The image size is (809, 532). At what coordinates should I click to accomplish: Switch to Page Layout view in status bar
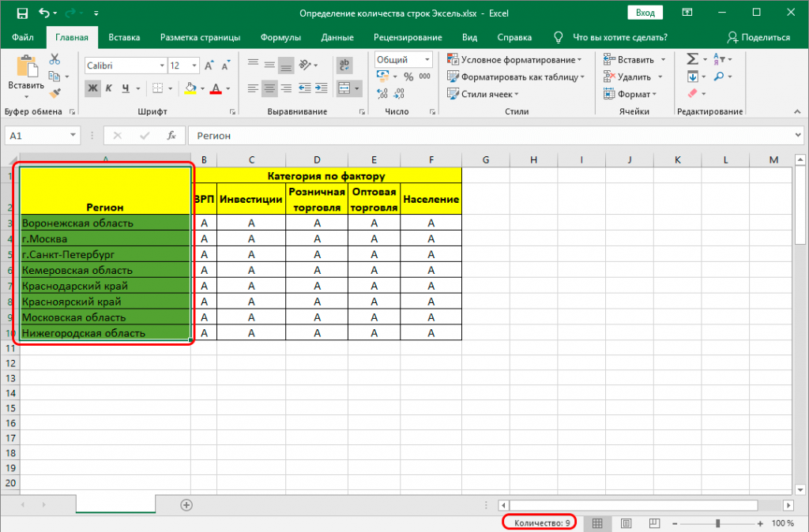626,523
